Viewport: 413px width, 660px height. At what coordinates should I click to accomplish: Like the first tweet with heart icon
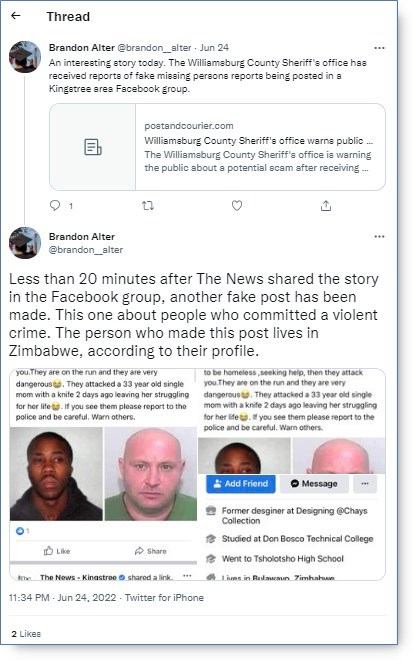[x=237, y=205]
